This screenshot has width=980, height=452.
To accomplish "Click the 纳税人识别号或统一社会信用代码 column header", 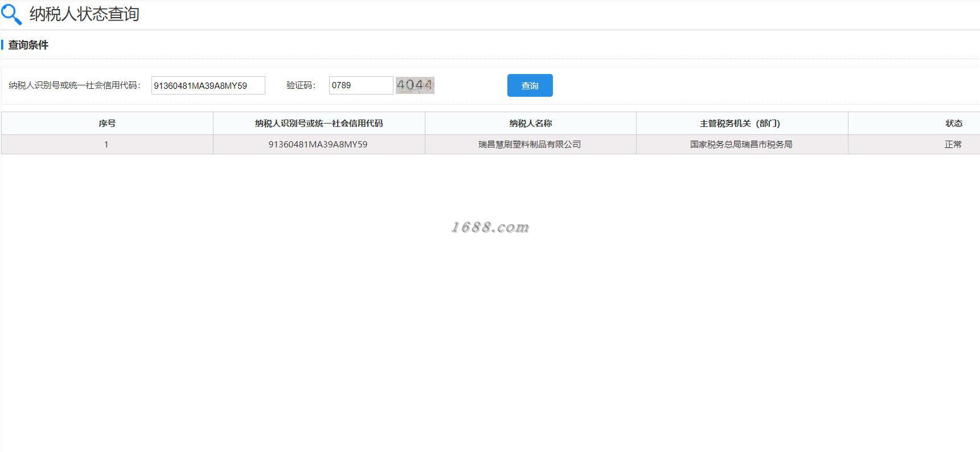I will point(319,123).
